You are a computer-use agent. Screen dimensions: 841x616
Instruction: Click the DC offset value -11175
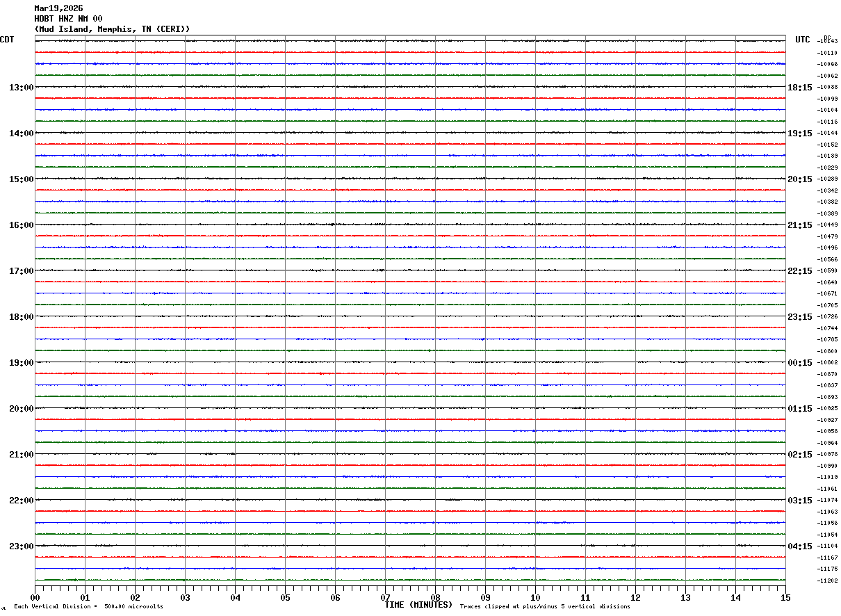click(828, 569)
